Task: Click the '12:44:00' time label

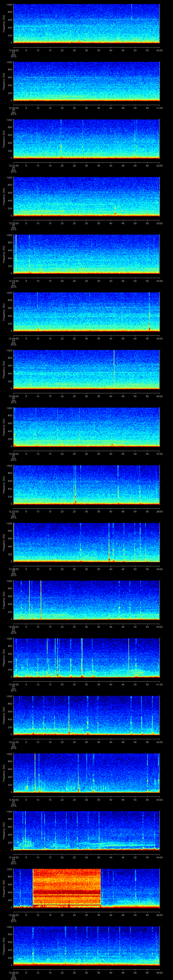Action: click(x=14, y=915)
